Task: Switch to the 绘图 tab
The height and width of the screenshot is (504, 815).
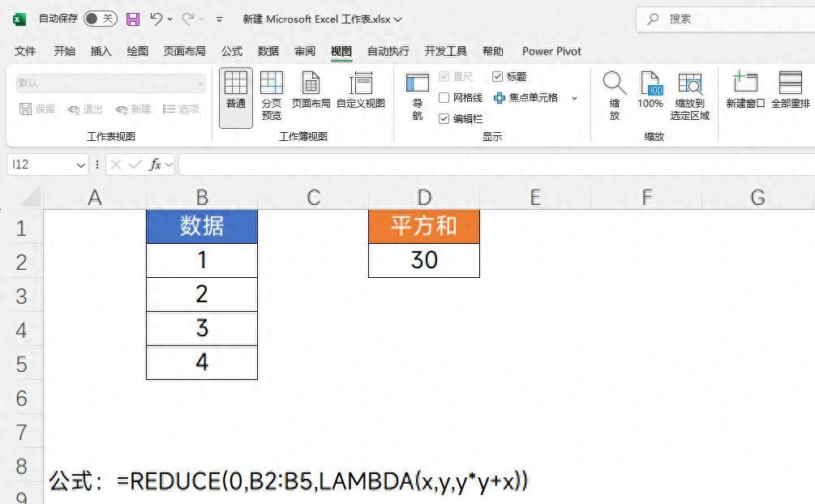Action: tap(137, 51)
